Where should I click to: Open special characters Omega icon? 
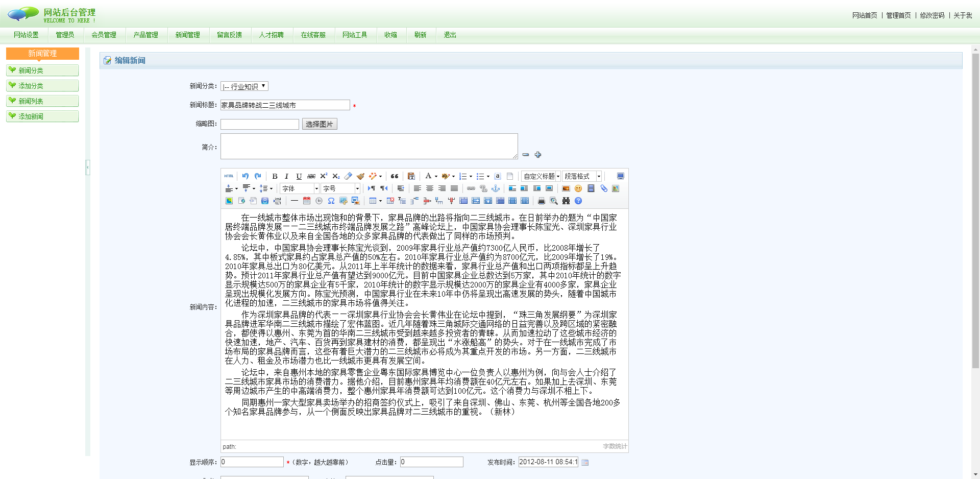tap(331, 201)
